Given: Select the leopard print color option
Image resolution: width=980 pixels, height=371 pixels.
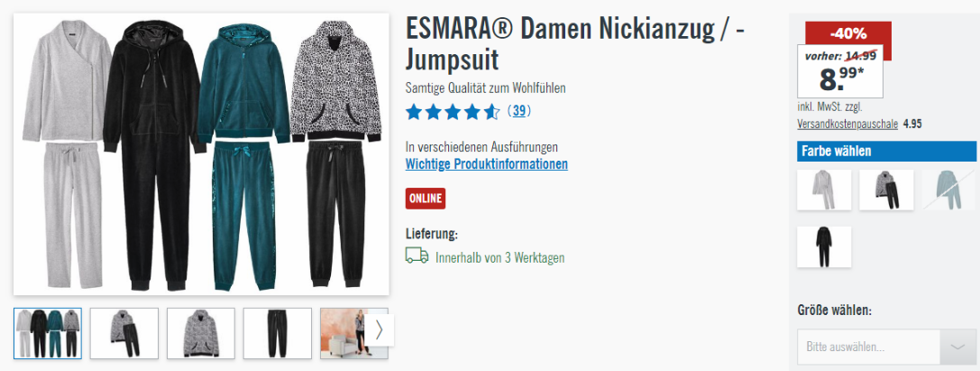Looking at the screenshot, I should point(886,190).
